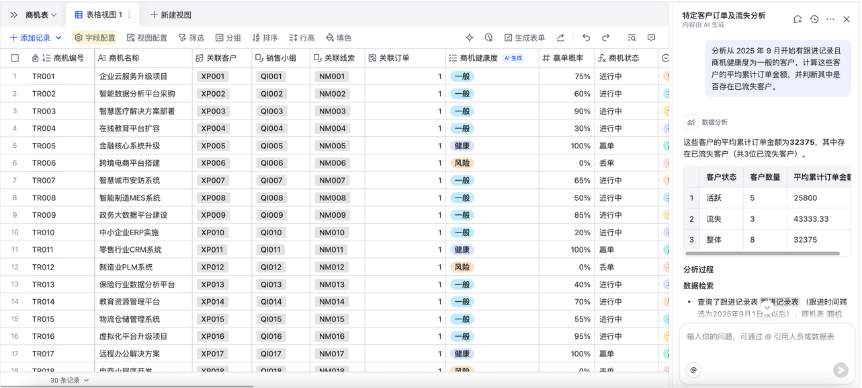Expand the sidebar with the double-chevron icon
Viewport: 862px width, 388px height.
(14, 15)
